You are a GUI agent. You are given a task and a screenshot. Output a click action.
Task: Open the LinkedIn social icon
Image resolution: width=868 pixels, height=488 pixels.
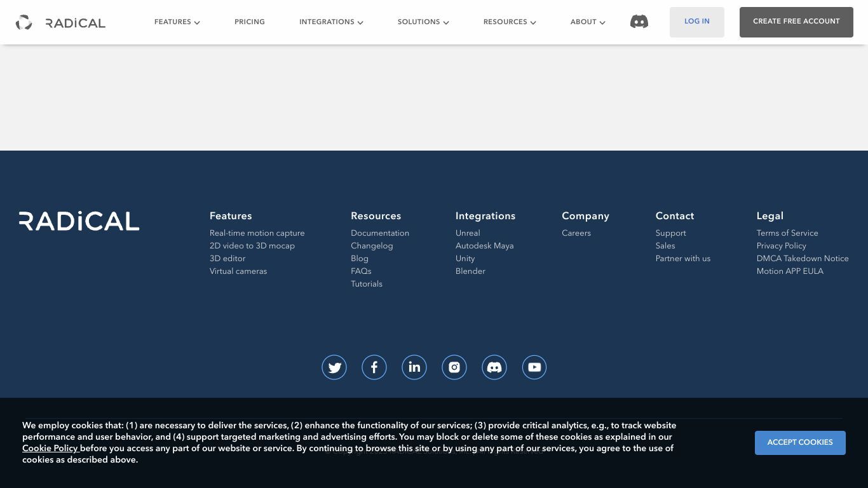click(x=414, y=367)
